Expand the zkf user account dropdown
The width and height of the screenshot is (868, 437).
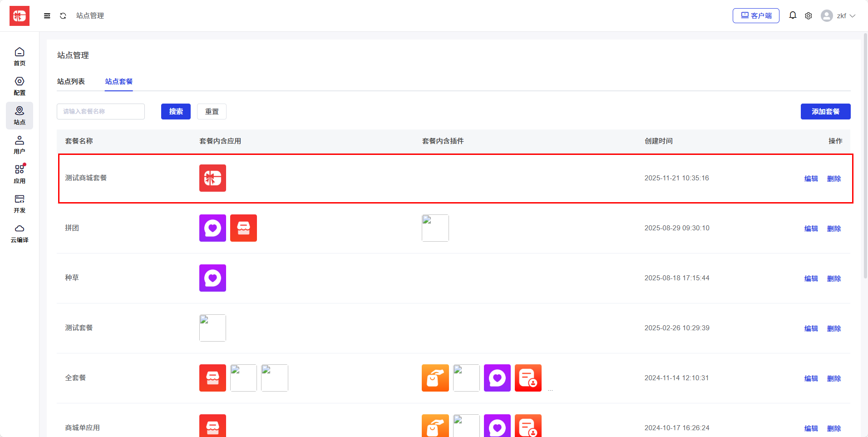tap(838, 16)
